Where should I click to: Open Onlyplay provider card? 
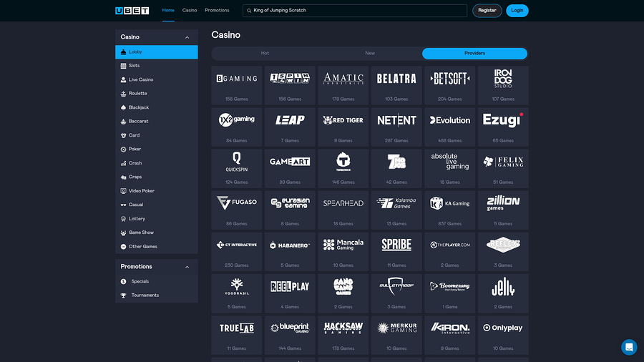[x=503, y=335]
